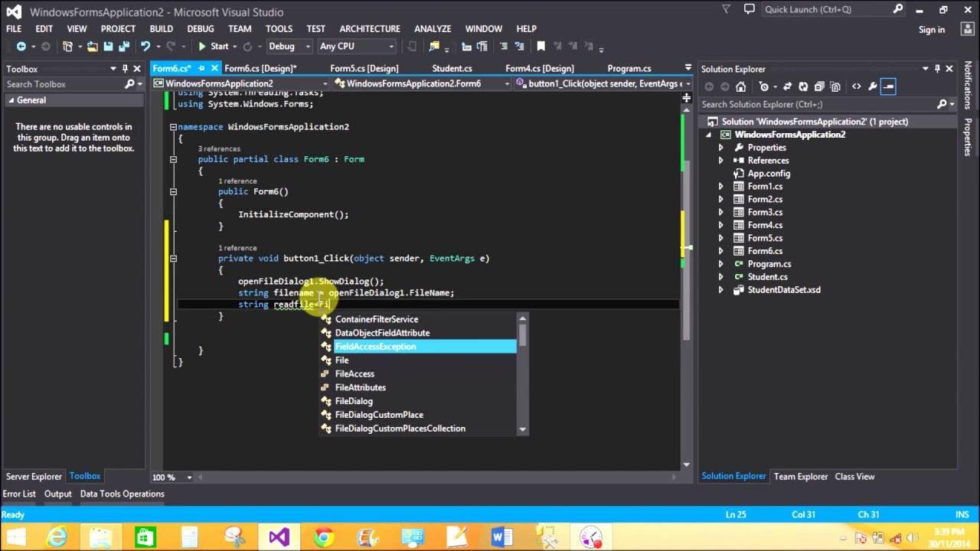The height and width of the screenshot is (551, 980).
Task: Open the Output panel tab
Action: pyautogui.click(x=57, y=494)
